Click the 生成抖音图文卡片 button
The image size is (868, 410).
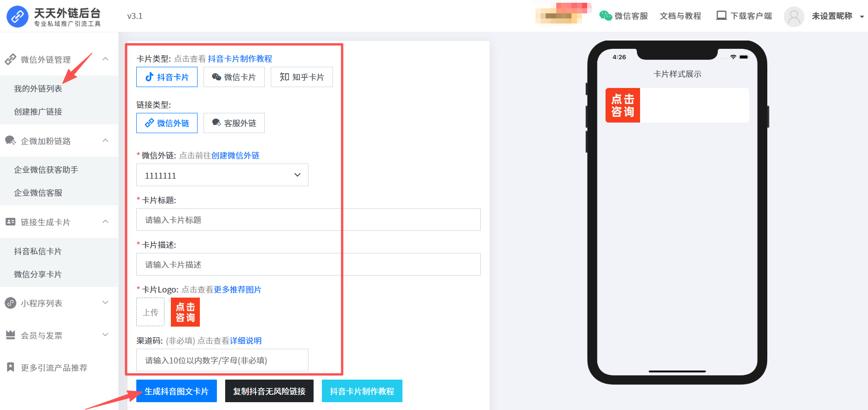click(176, 391)
